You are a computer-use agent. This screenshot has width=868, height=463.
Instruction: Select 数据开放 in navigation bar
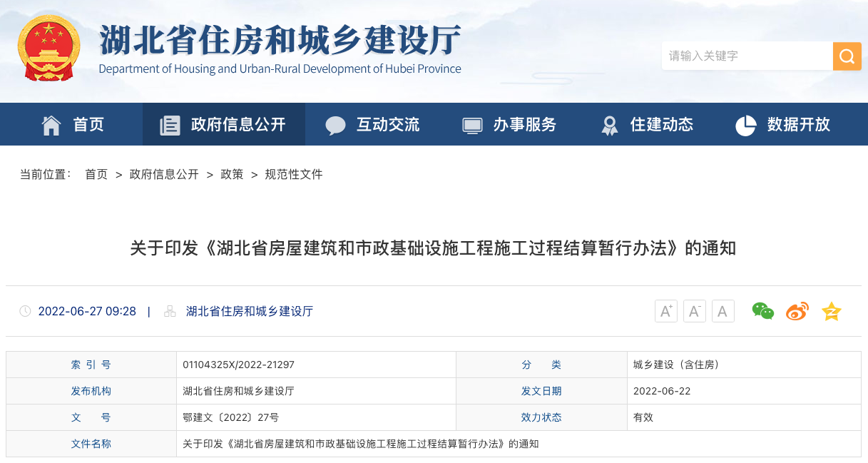click(x=783, y=125)
